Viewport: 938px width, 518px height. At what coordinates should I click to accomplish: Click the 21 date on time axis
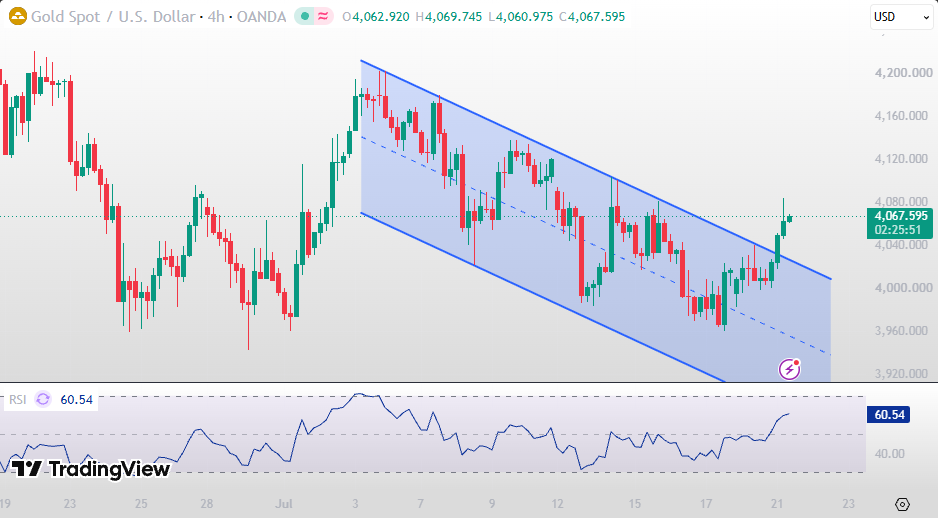[x=776, y=504]
